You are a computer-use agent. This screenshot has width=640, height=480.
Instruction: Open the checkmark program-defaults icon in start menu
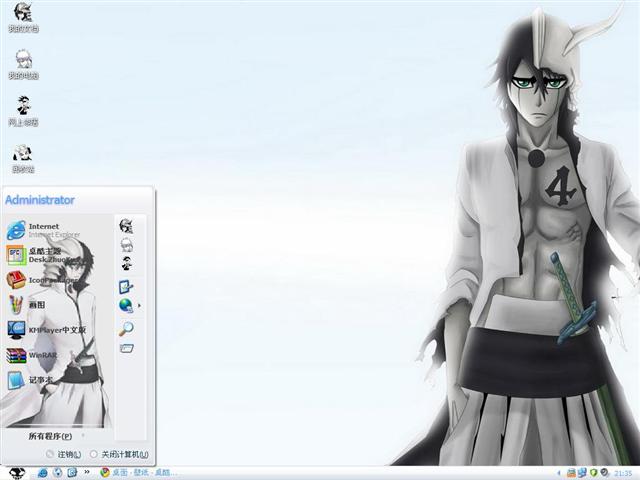coord(126,287)
